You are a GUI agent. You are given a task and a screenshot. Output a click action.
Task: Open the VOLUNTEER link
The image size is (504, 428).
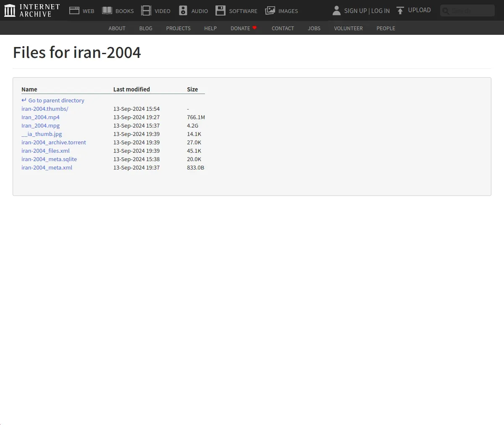point(349,28)
